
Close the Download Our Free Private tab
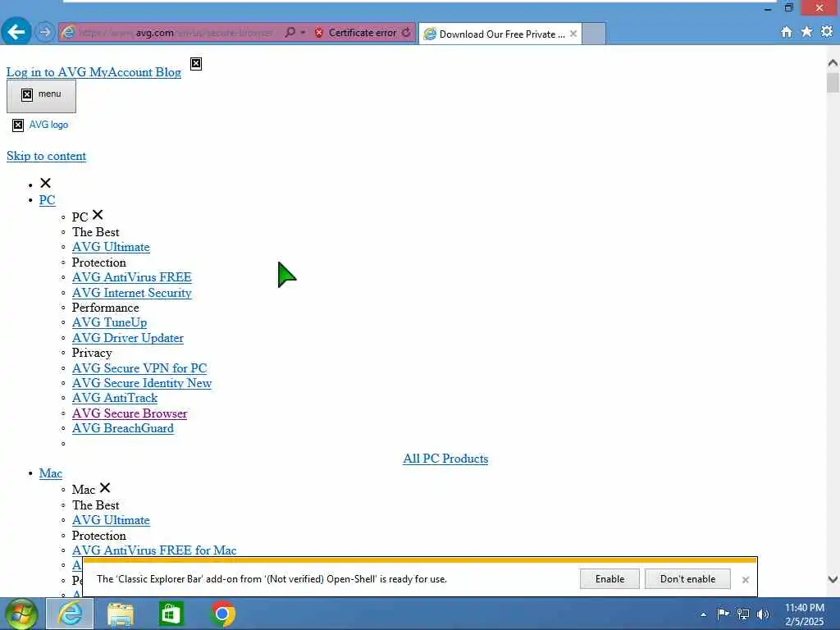point(573,34)
